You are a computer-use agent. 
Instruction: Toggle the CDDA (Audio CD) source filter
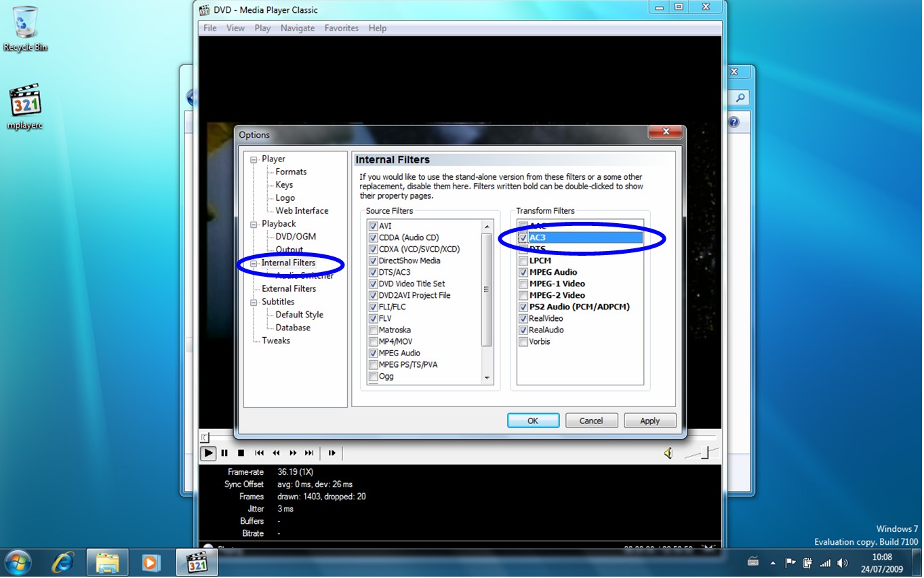click(373, 237)
